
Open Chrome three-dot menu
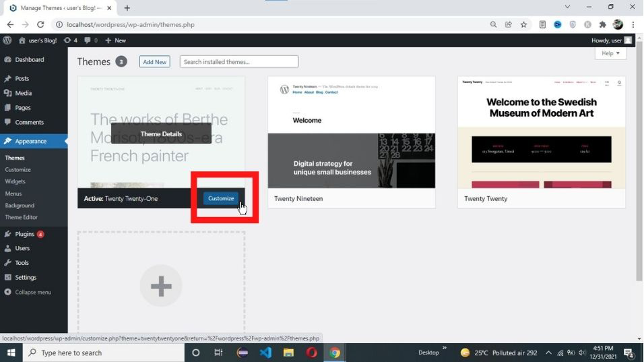[633, 25]
